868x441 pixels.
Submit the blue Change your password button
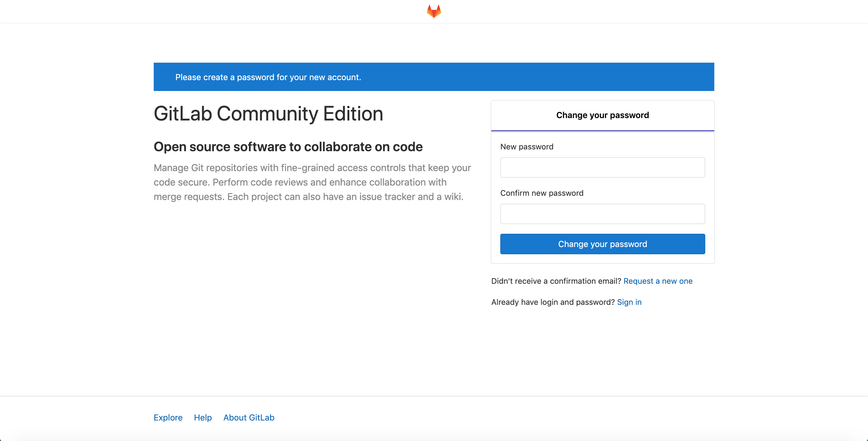[x=602, y=244]
